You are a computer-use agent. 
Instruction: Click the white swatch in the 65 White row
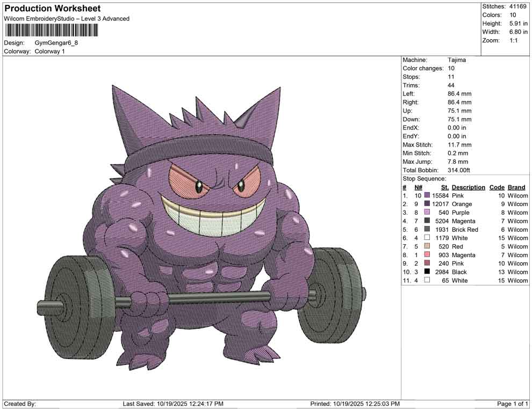click(427, 280)
